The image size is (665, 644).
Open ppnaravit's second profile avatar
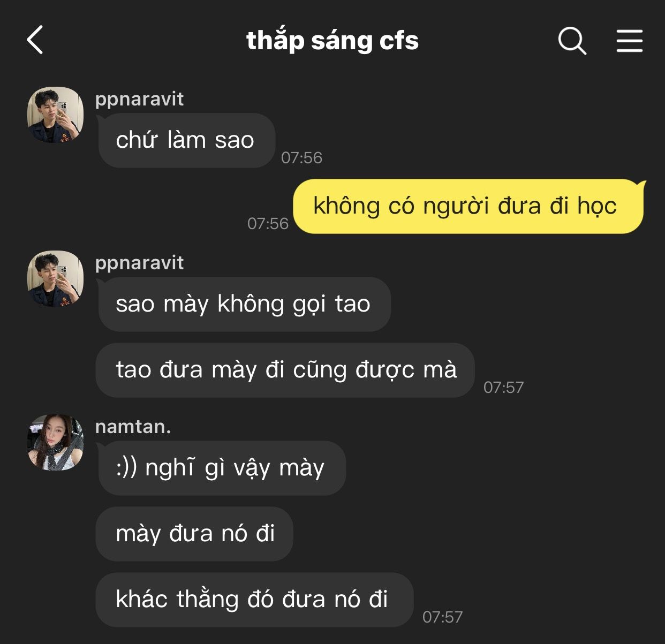coord(56,279)
